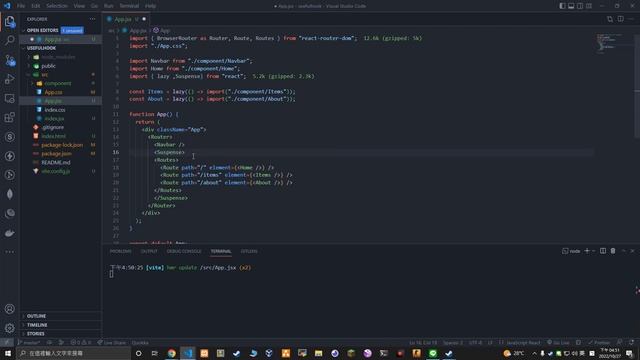Click the JavaScript React language mode

click(523, 342)
